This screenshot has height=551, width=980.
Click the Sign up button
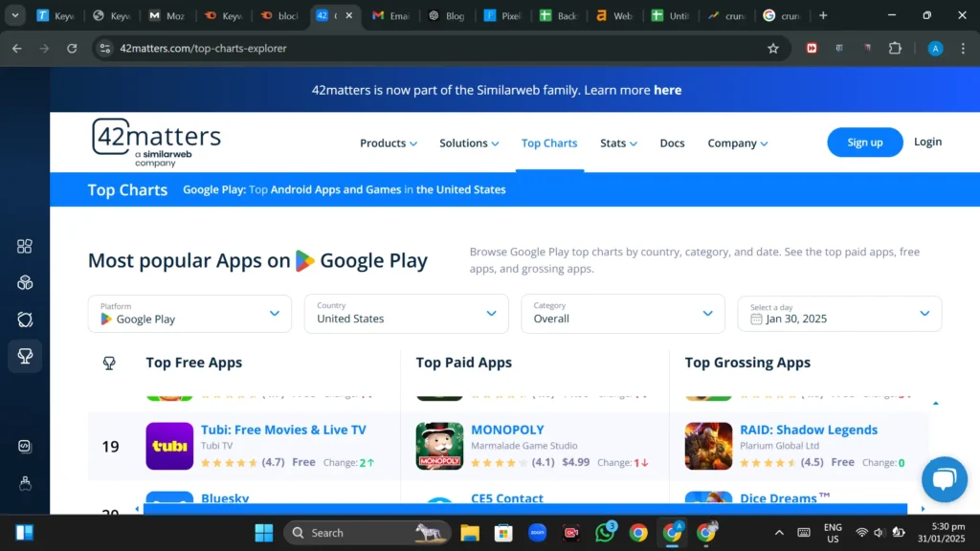(x=865, y=143)
